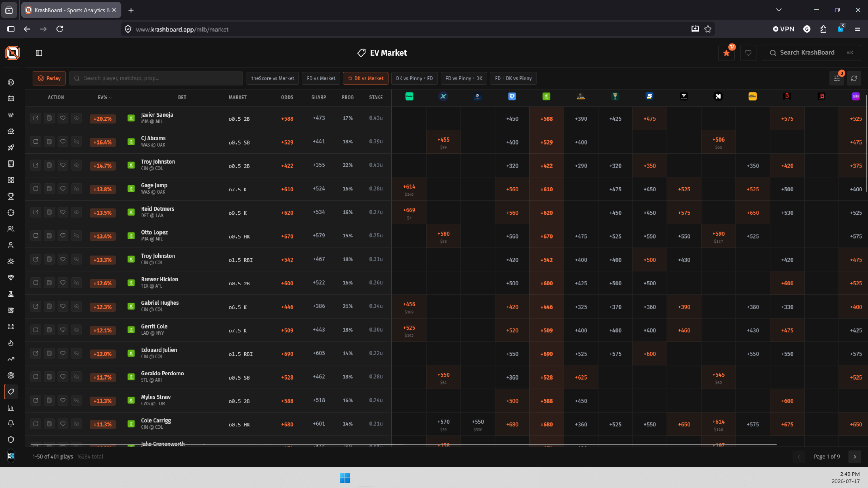Reload the page with the browser reload button
Image resolution: width=868 pixels, height=488 pixels.
60,29
